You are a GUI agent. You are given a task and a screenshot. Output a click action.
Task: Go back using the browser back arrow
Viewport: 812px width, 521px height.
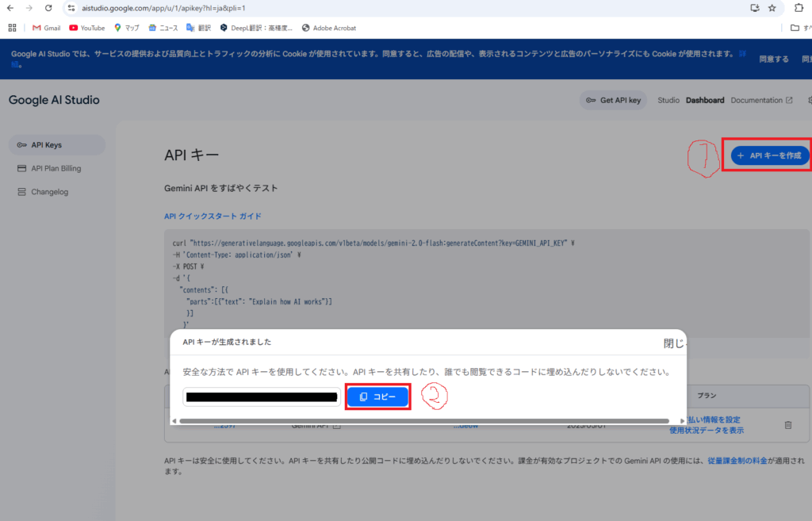point(10,8)
